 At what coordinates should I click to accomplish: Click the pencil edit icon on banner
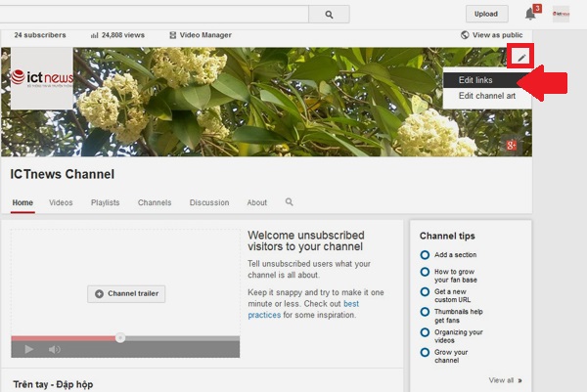click(520, 58)
